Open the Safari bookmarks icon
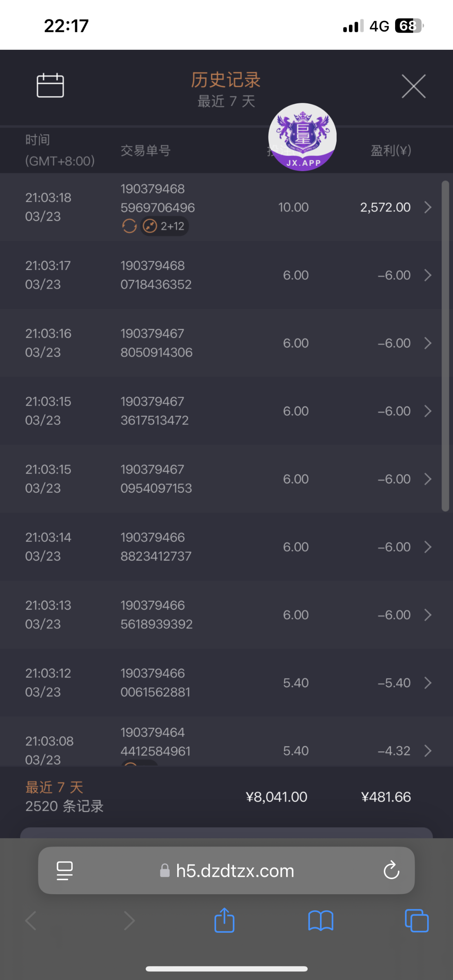This screenshot has height=980, width=453. coord(321,920)
